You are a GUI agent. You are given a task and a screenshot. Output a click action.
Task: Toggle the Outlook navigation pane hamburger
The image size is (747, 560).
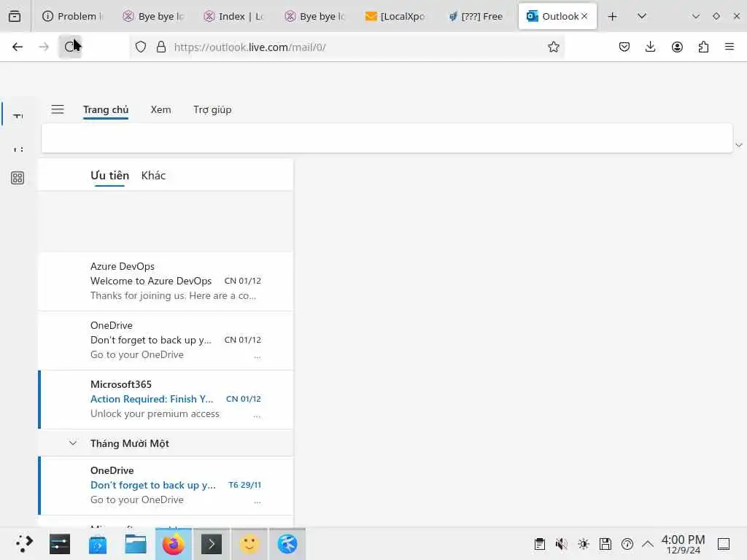(58, 109)
